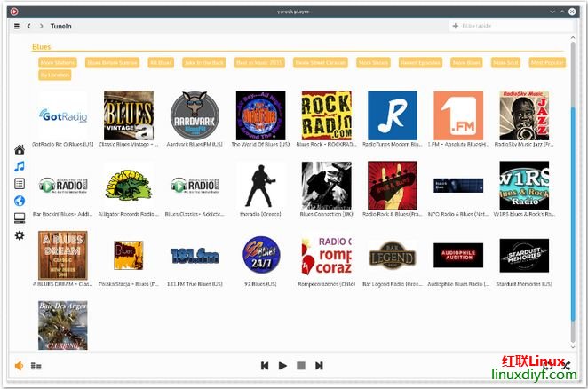
Task: Open the computer file browser sidebar icon
Action: point(20,218)
